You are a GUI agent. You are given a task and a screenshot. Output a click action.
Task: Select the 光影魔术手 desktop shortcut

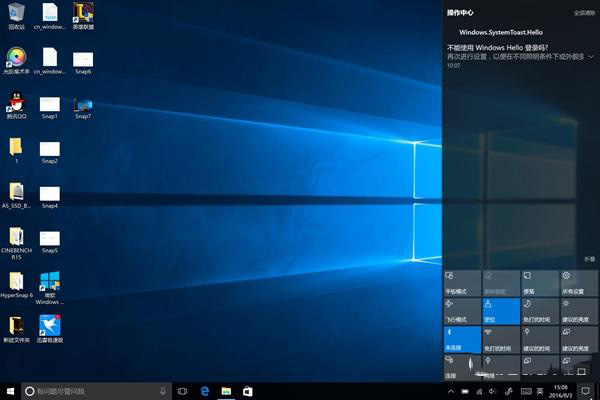[x=16, y=60]
